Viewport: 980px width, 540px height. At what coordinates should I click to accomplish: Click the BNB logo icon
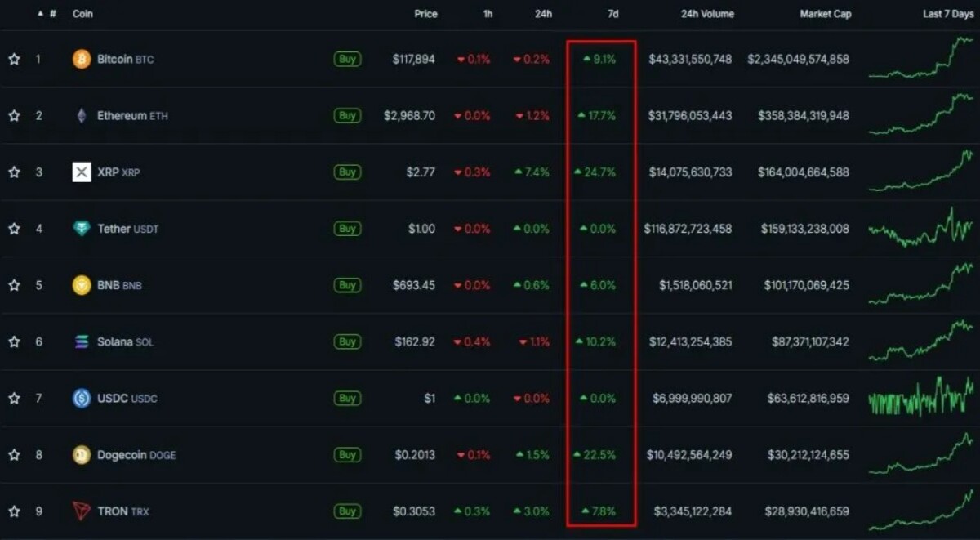82,285
